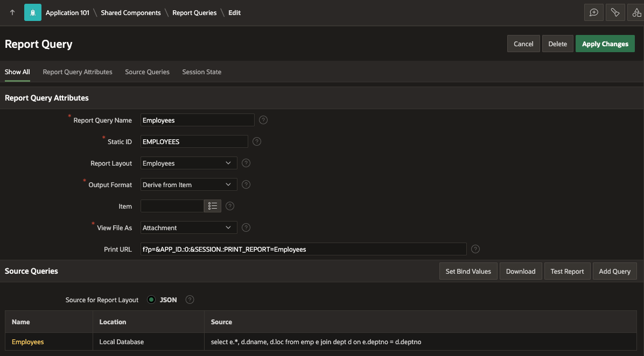The height and width of the screenshot is (356, 644).
Task: Click the Apply Changes button
Action: tap(605, 44)
